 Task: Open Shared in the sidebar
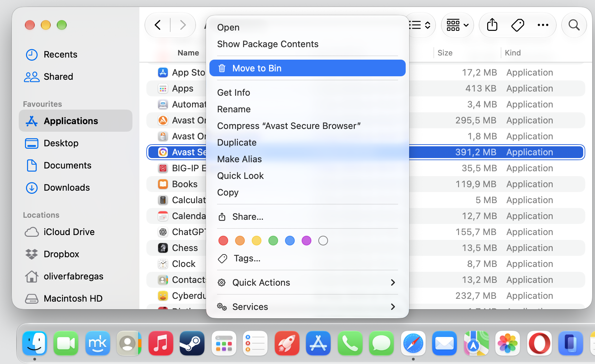[x=76, y=77]
